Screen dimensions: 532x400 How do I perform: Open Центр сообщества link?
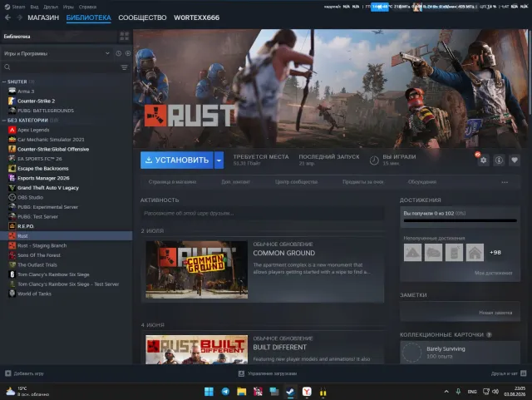[296, 182]
